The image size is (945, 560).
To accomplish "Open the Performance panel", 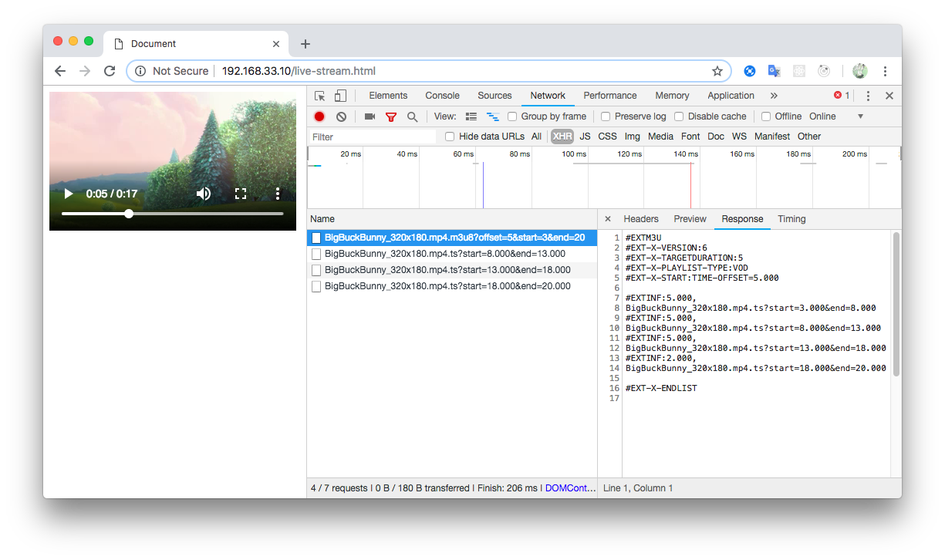I will coord(610,95).
